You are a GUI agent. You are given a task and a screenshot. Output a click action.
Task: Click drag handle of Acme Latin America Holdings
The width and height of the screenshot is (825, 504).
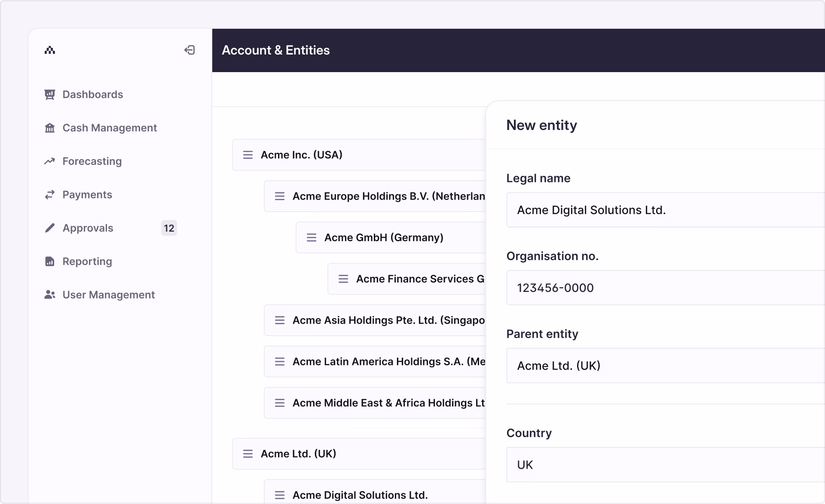[x=280, y=361]
